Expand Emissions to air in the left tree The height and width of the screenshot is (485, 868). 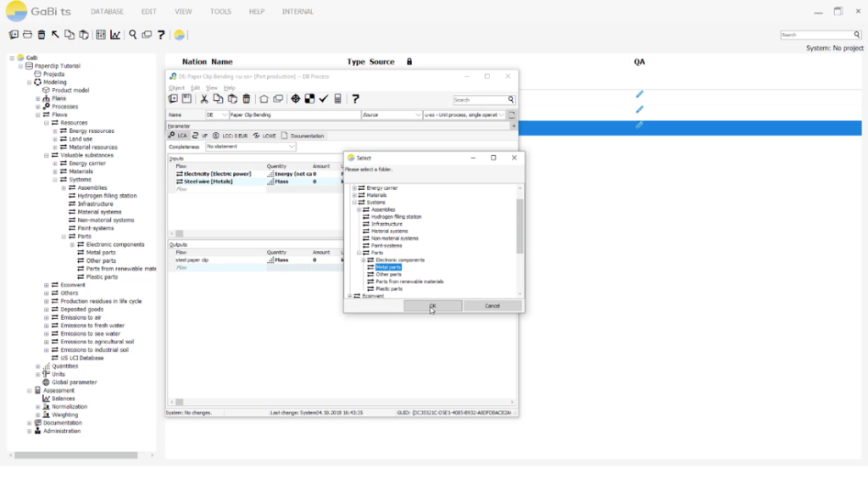(x=47, y=317)
